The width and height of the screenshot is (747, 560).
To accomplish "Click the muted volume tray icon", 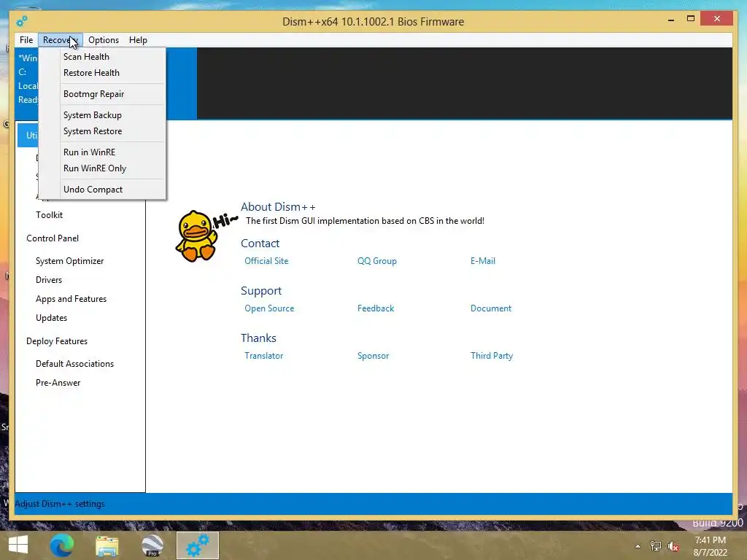I will click(x=673, y=546).
